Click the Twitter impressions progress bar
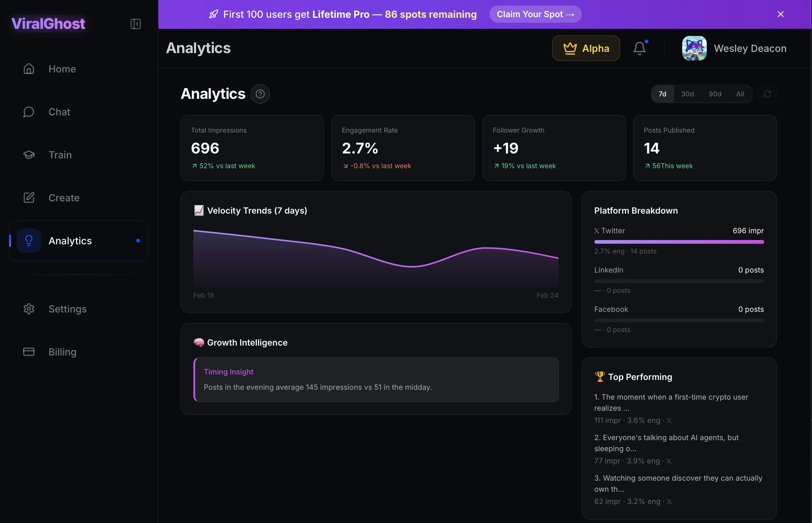 coord(679,242)
